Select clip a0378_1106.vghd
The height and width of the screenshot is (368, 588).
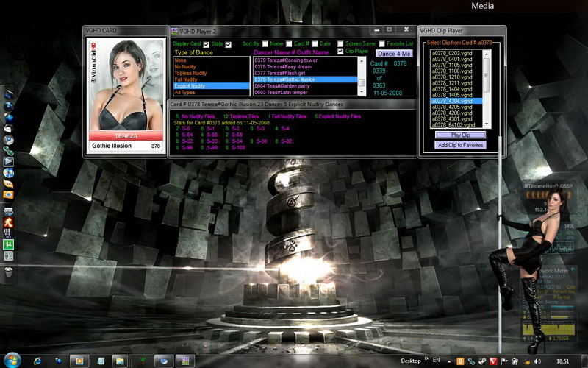coord(456,71)
